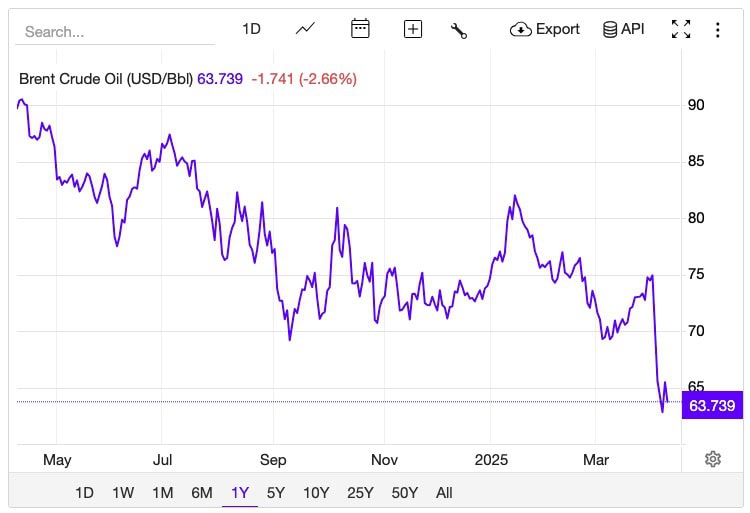Select the 1Y time range tab
The image size is (750, 513).
pyautogui.click(x=240, y=492)
